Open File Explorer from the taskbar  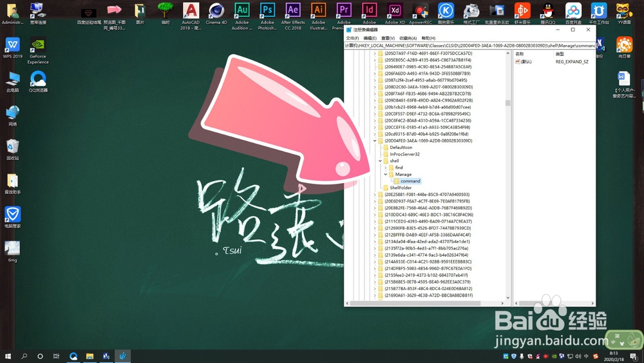coord(90,356)
